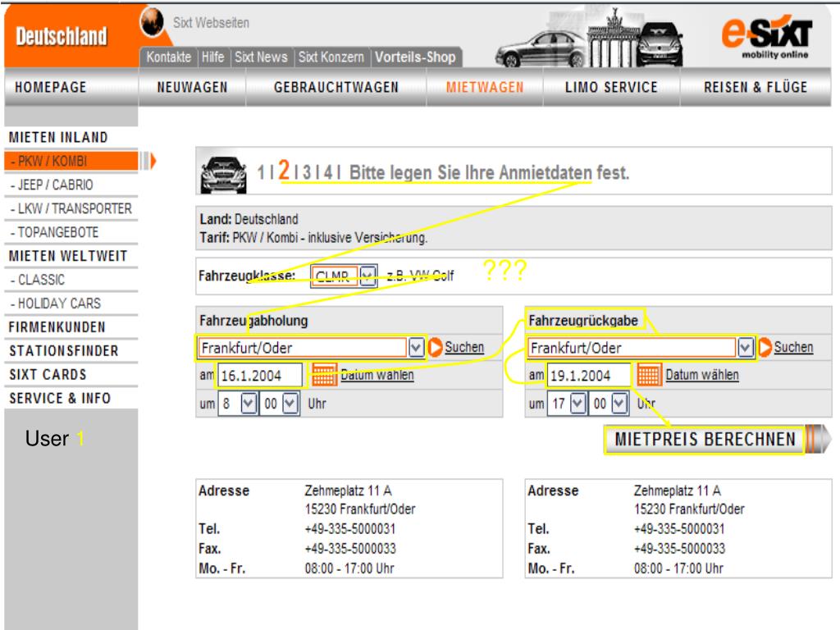Click step number 1 in wizard
The image size is (840, 630).
(261, 172)
